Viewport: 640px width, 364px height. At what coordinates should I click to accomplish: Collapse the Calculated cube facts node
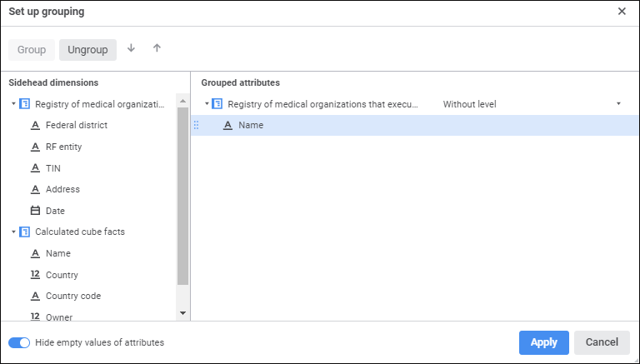[13, 232]
